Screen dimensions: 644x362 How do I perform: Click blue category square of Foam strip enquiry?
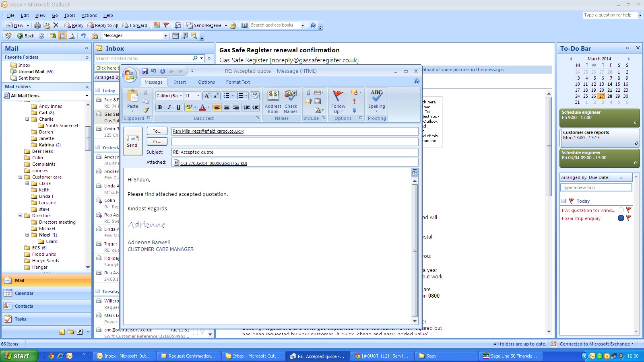pos(621,218)
